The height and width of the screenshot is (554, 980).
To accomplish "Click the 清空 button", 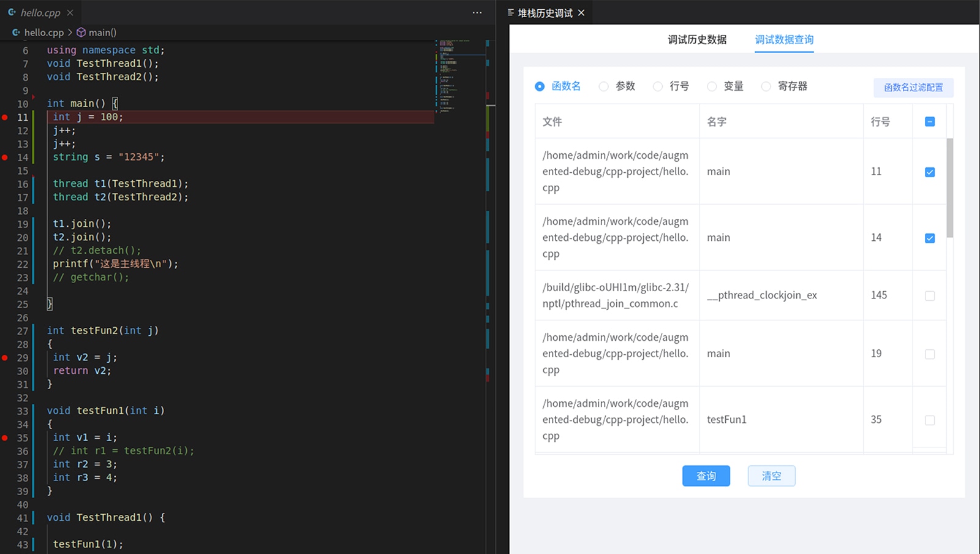I will click(x=771, y=476).
